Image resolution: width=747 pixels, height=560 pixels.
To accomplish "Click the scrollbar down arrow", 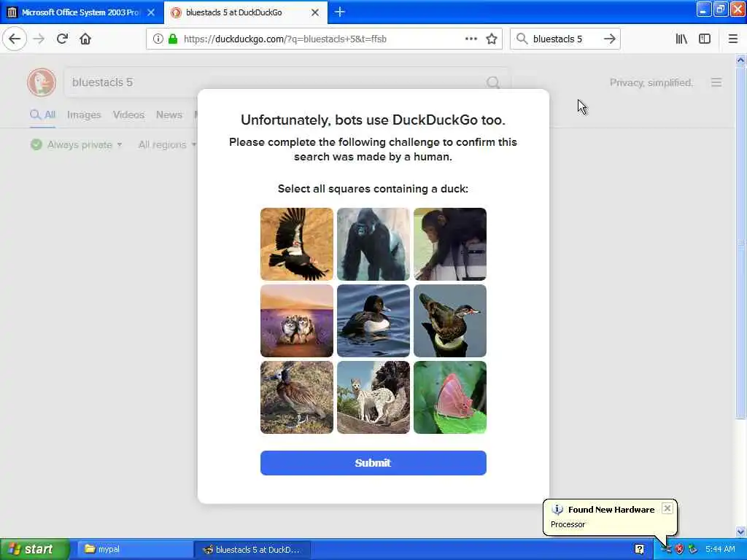I will (740, 532).
